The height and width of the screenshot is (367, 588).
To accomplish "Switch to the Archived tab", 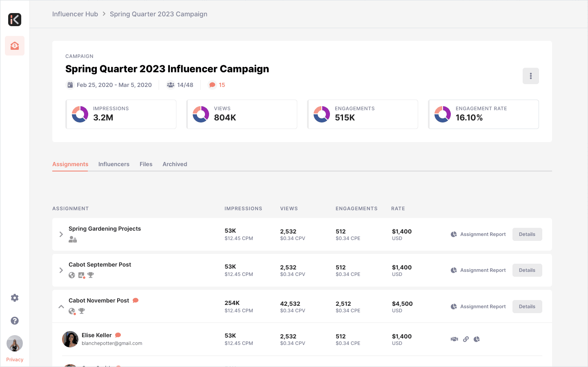I will pos(175,164).
